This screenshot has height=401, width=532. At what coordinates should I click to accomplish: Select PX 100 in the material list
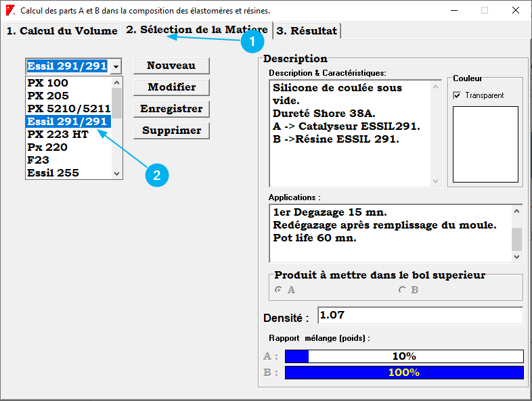click(x=68, y=82)
